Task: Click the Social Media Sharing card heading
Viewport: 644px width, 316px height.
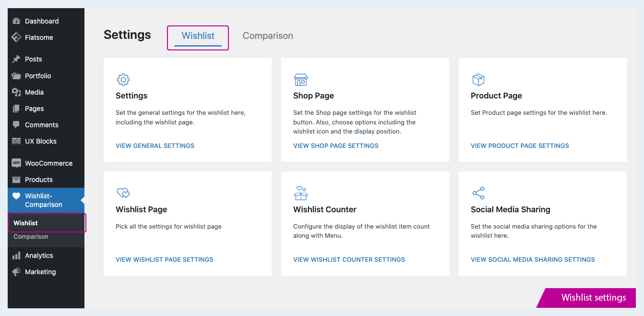Action: [x=510, y=209]
